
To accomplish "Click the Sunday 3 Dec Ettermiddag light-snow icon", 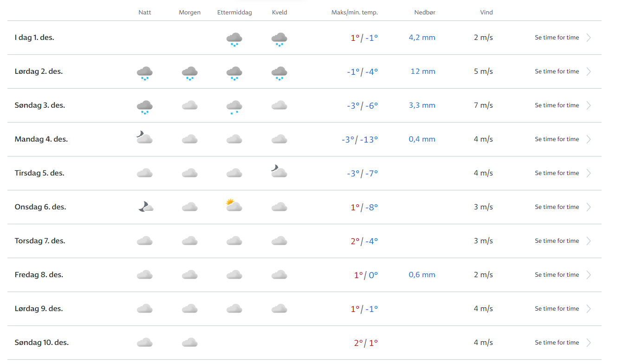I will (234, 106).
